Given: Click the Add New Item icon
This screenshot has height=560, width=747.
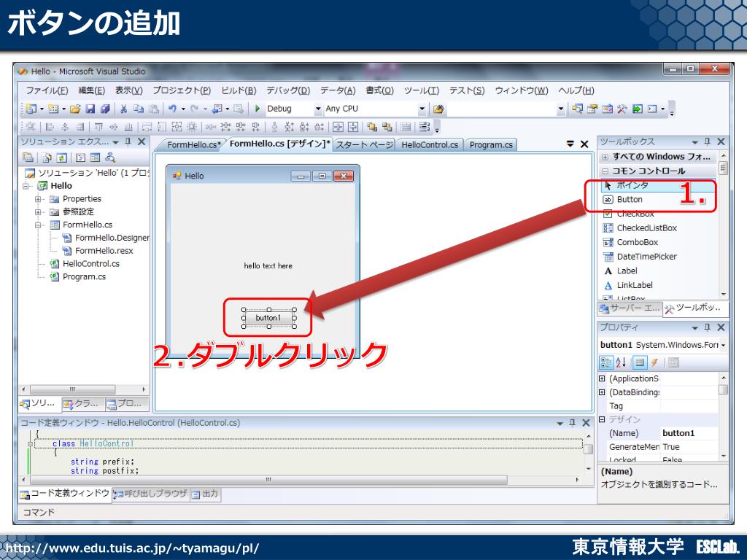Looking at the screenshot, I should (x=53, y=109).
